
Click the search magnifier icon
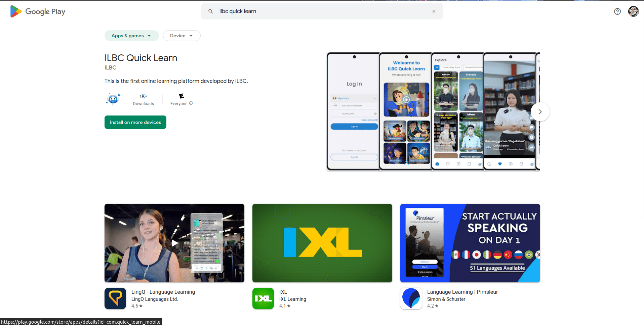tap(211, 11)
